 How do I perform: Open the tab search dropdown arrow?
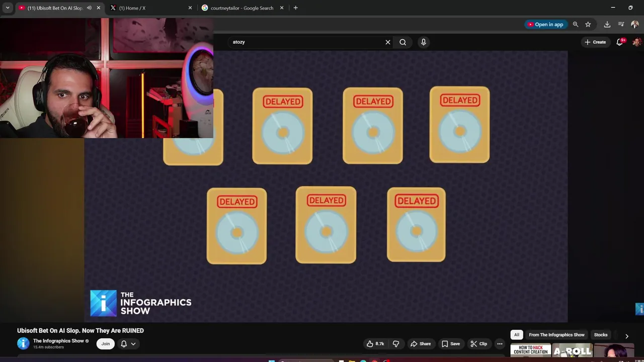click(8, 8)
